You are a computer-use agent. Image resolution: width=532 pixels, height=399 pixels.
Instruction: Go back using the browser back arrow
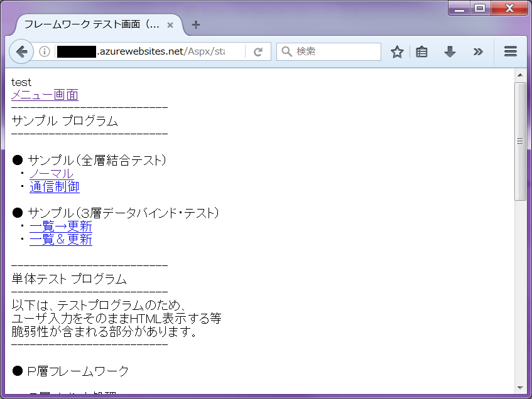(x=21, y=51)
